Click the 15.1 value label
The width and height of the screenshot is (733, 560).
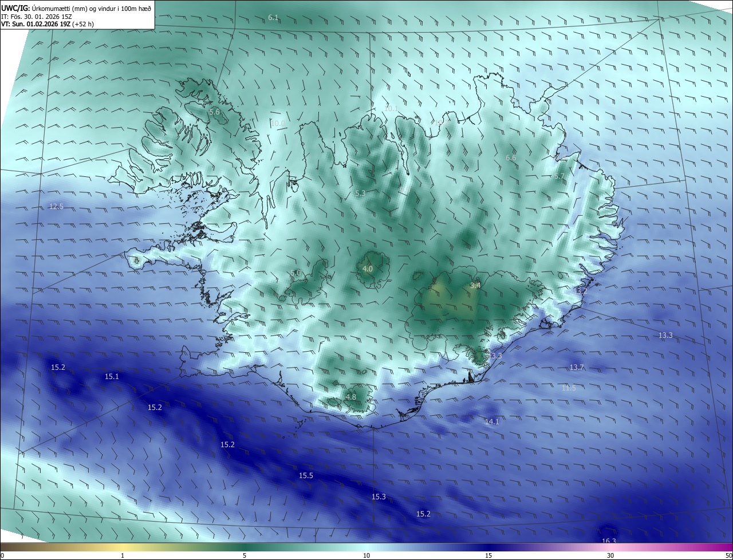tap(112, 377)
